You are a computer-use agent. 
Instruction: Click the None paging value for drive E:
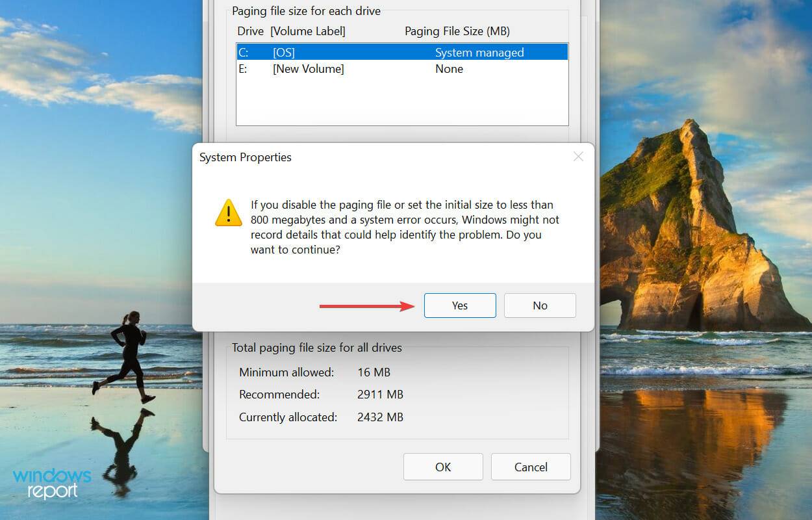[449, 69]
